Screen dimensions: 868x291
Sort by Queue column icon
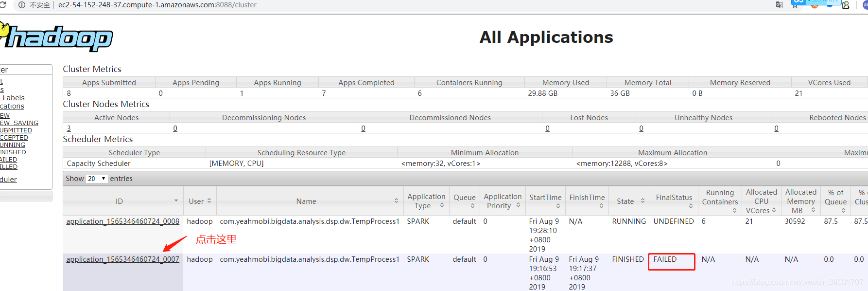472,206
